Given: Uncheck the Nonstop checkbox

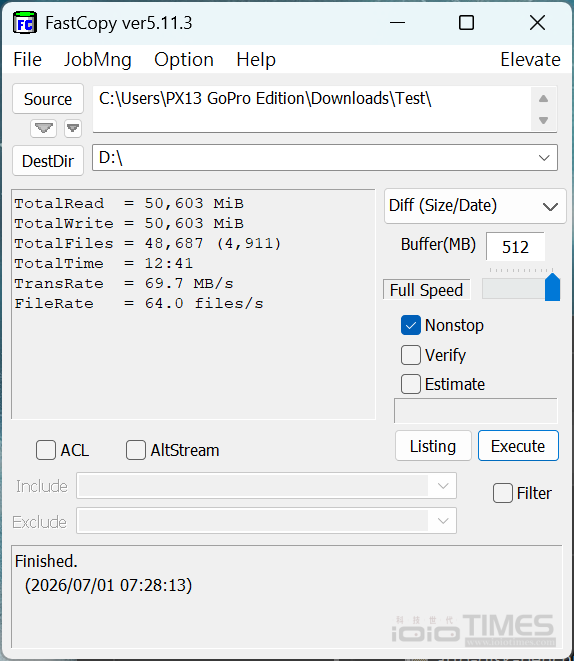Looking at the screenshot, I should (410, 325).
